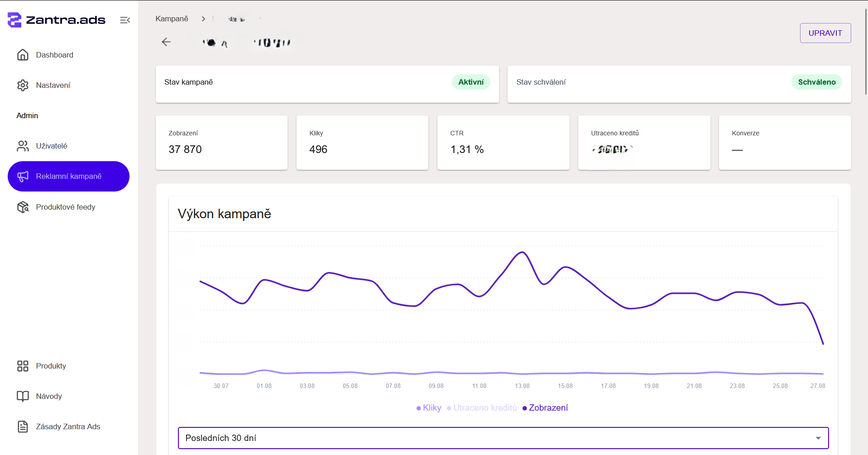
Task: Click the Návody book icon
Action: click(23, 396)
